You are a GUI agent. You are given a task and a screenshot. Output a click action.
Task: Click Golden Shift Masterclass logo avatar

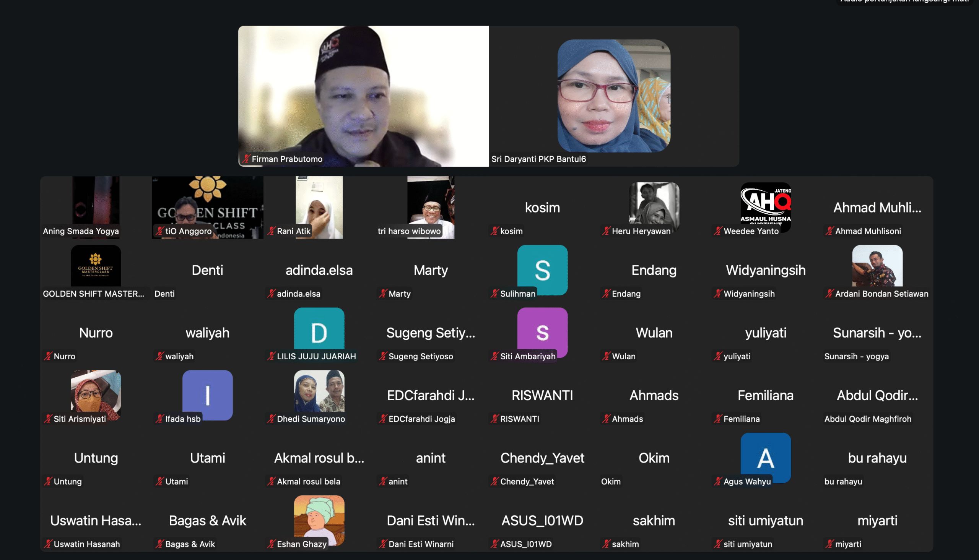[x=96, y=265]
